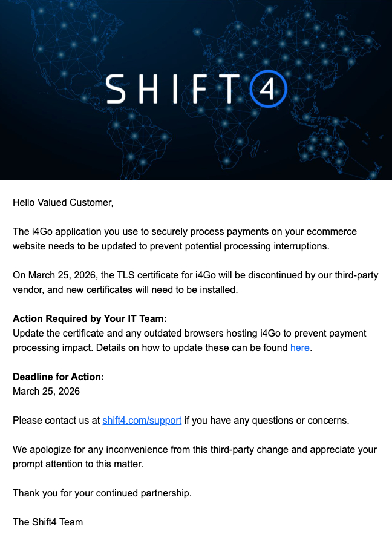
Task: Click the paragraph about the i4Go application
Action: point(185,239)
